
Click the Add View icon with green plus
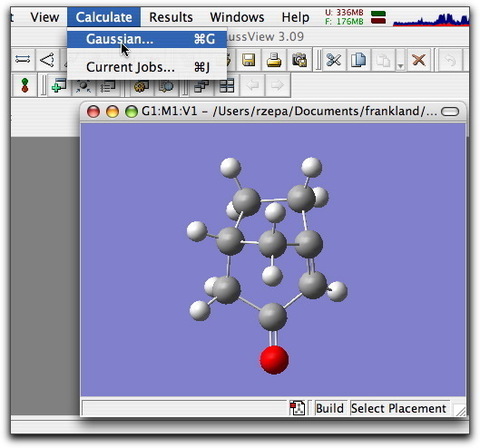[59, 86]
